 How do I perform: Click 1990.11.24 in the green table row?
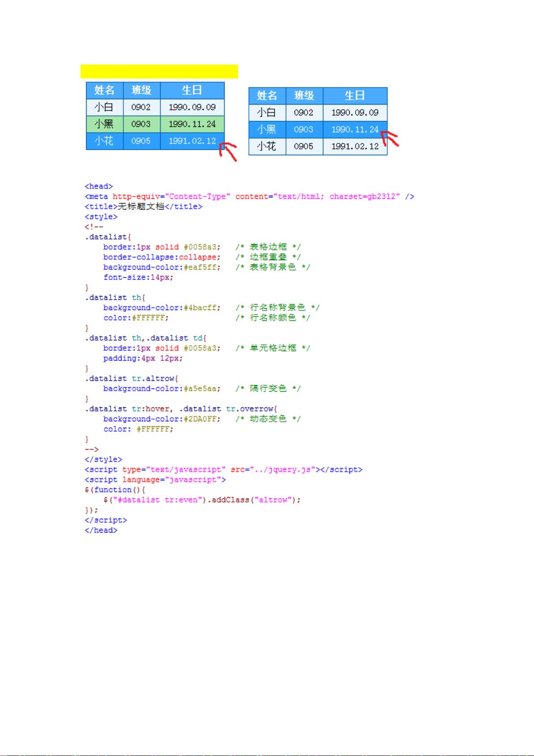192,124
